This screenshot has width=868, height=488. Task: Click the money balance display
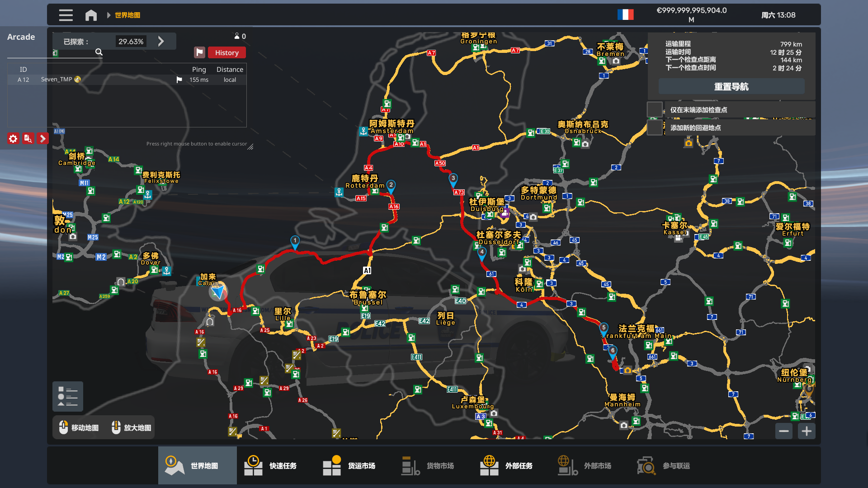pyautogui.click(x=692, y=14)
